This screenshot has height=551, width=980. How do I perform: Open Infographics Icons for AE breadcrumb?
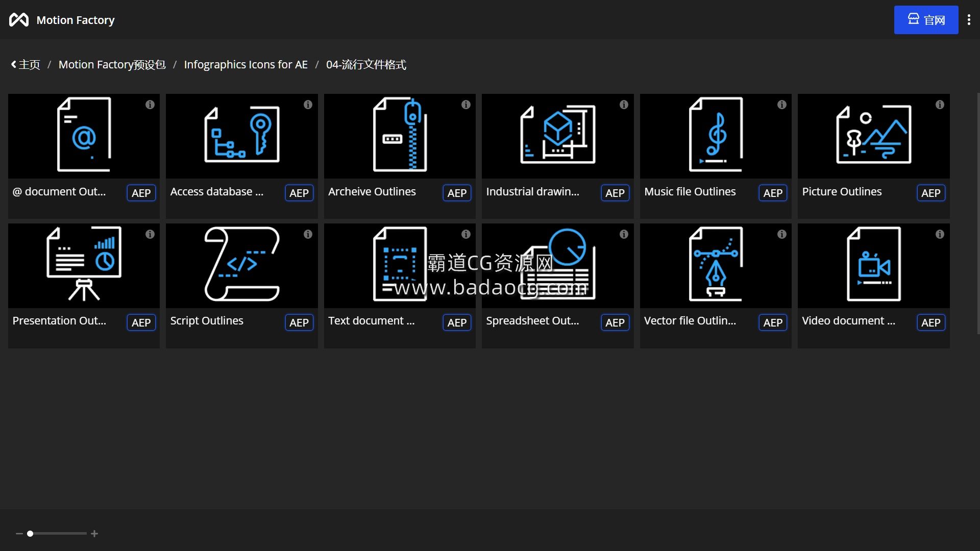coord(246,65)
